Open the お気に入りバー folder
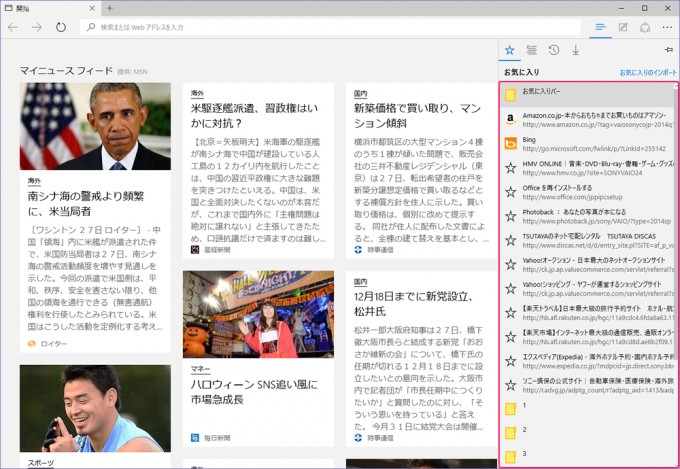The height and width of the screenshot is (469, 680). pyautogui.click(x=588, y=95)
